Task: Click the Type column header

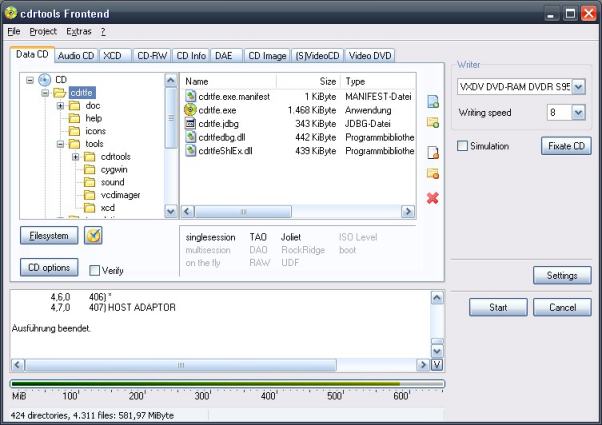Action: point(378,81)
